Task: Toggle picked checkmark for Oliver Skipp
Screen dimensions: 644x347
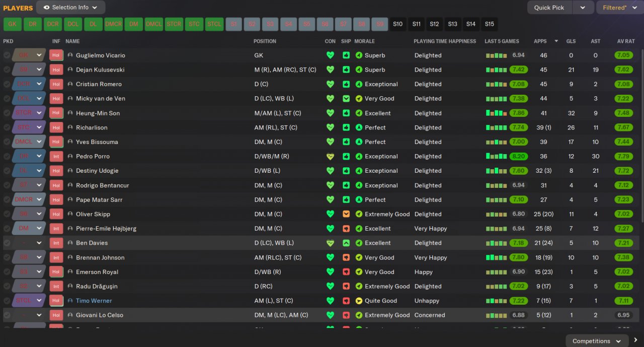Action: pyautogui.click(x=7, y=214)
